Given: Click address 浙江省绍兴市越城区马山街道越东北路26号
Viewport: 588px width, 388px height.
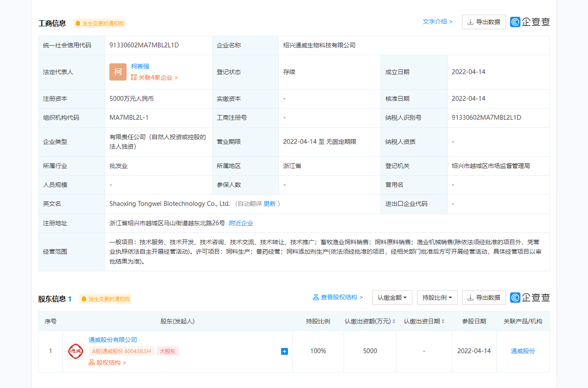Looking at the screenshot, I should pyautogui.click(x=167, y=223).
